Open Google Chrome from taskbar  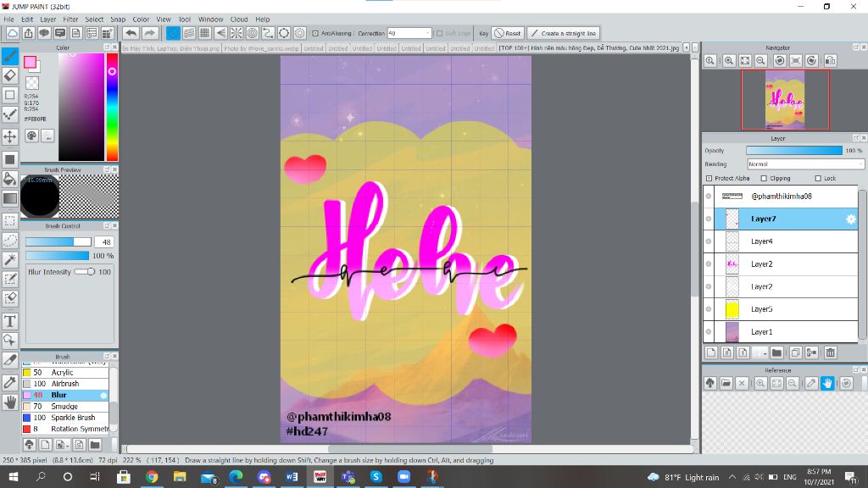[152, 476]
